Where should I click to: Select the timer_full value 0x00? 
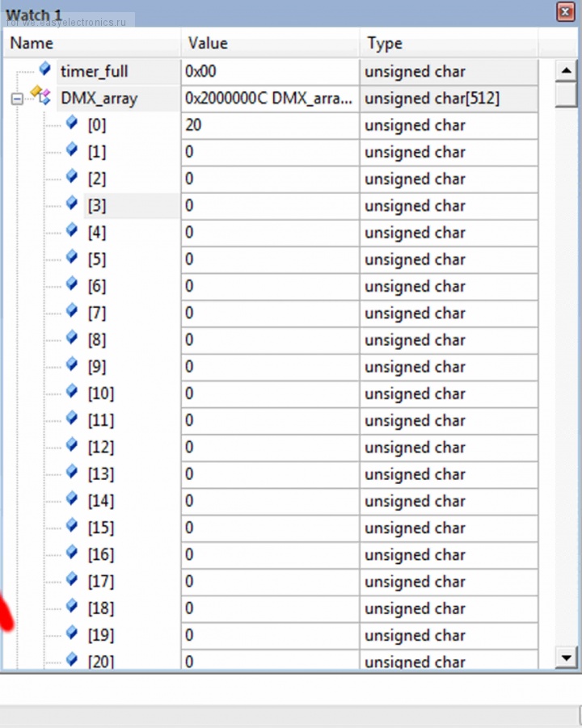coord(200,72)
